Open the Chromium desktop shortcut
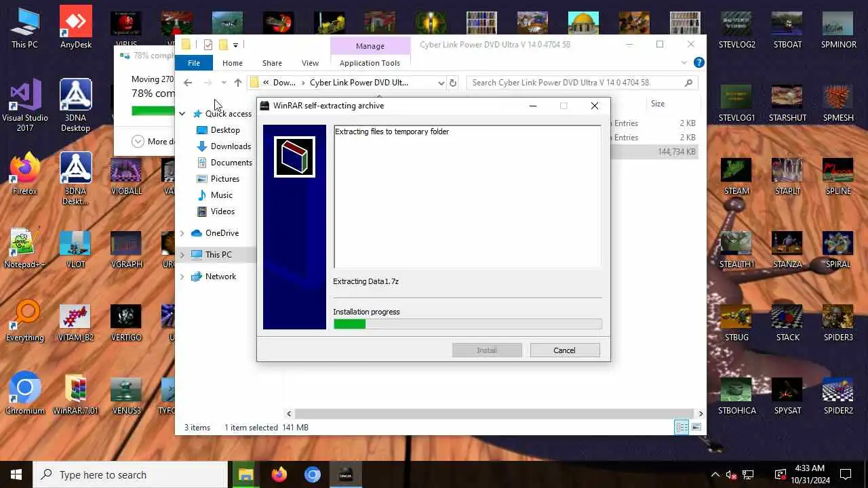 (x=24, y=394)
